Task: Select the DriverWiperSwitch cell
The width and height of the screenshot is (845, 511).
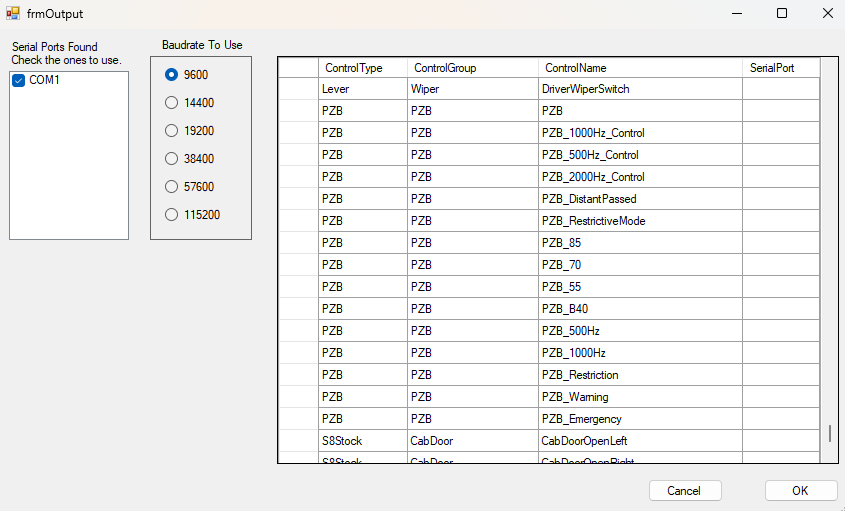Action: [640, 89]
